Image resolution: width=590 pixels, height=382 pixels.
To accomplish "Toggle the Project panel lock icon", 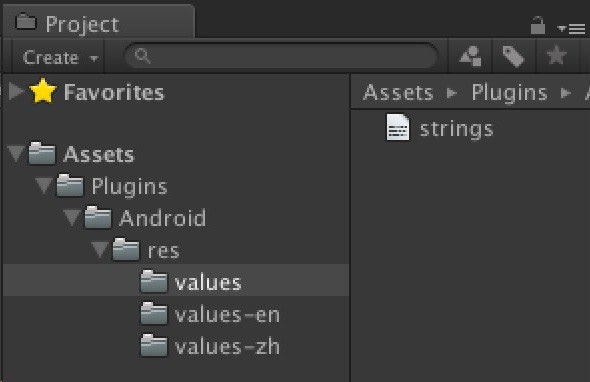I will point(538,25).
